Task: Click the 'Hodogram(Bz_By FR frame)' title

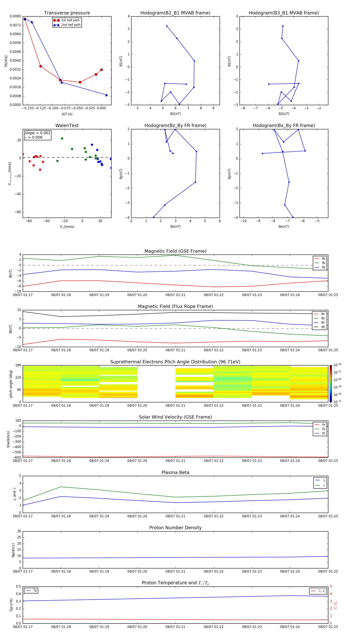Action: pos(175,125)
